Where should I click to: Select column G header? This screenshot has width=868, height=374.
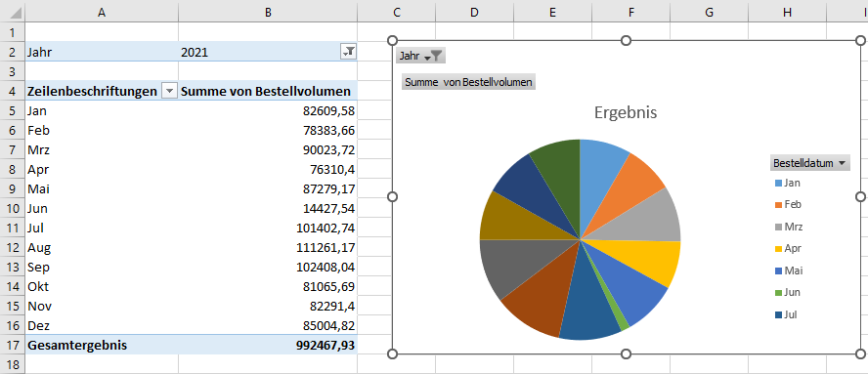pos(709,13)
